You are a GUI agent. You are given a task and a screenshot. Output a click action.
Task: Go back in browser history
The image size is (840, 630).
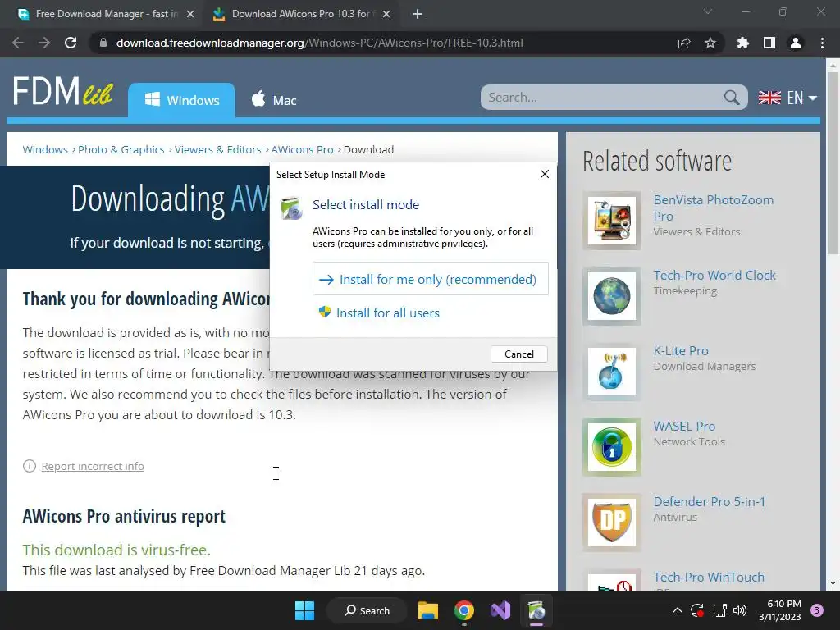18,43
